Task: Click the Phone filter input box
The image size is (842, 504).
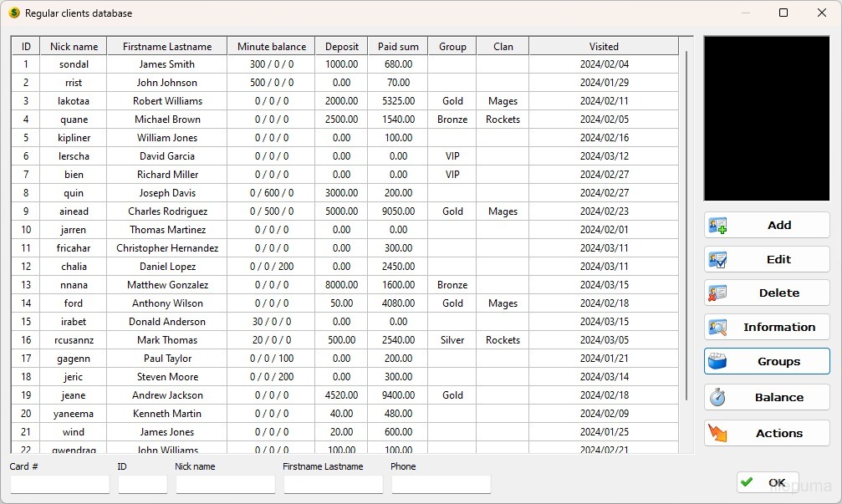Action: point(441,485)
